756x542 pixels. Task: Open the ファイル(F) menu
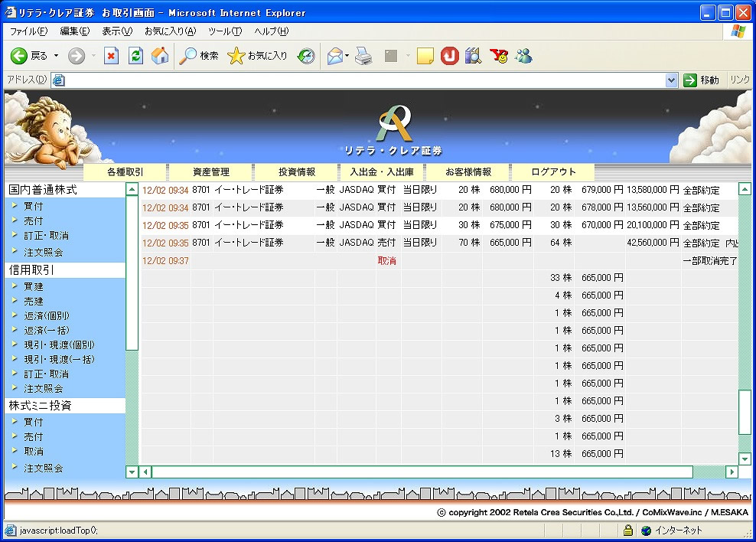click(x=28, y=31)
